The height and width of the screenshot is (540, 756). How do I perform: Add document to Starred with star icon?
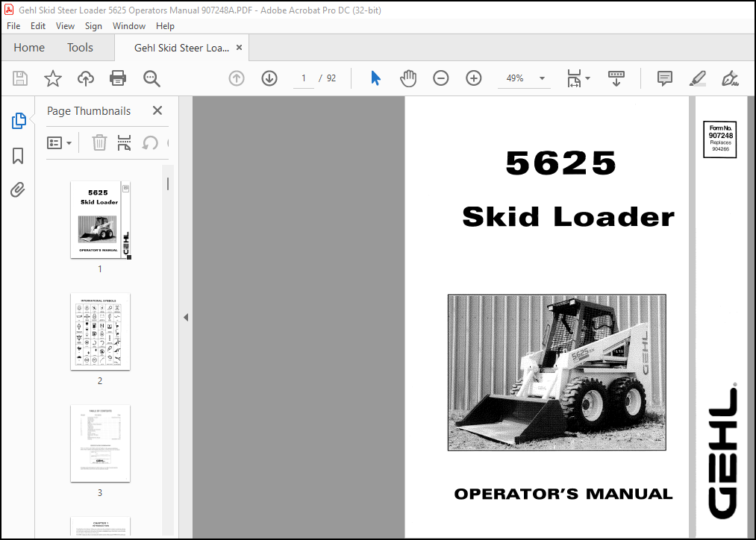coord(52,78)
